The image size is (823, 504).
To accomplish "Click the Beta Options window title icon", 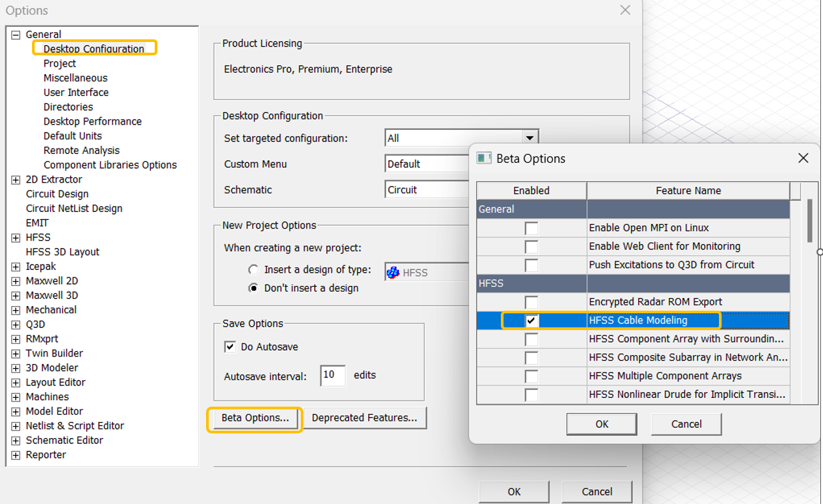I will 484,159.
